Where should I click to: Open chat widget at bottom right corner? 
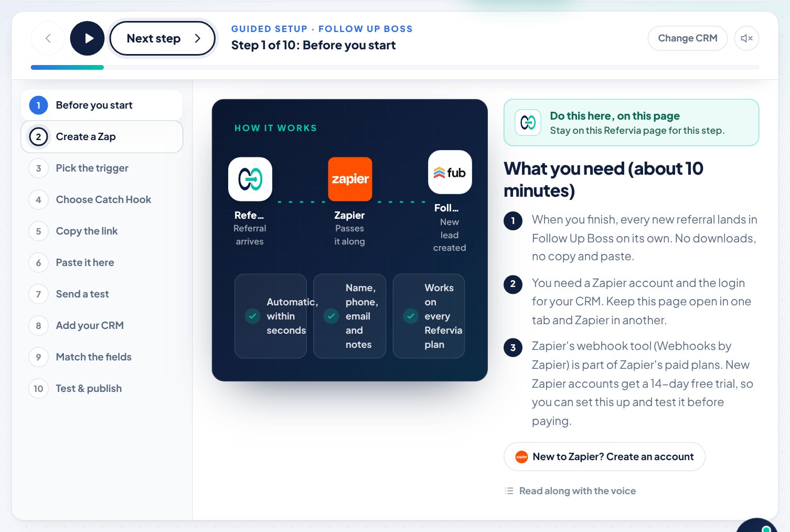coord(757,525)
